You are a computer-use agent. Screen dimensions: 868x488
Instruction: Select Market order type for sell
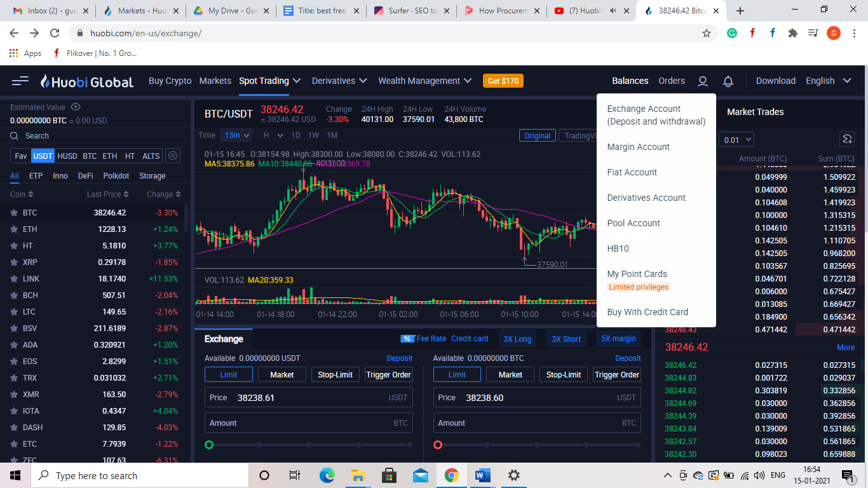(x=510, y=375)
